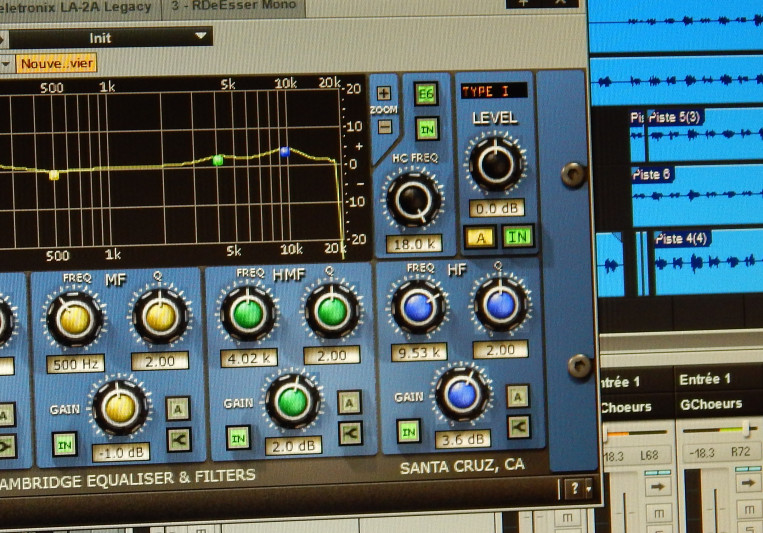
Task: Click the HMF GAIN green knob
Action: [x=292, y=402]
